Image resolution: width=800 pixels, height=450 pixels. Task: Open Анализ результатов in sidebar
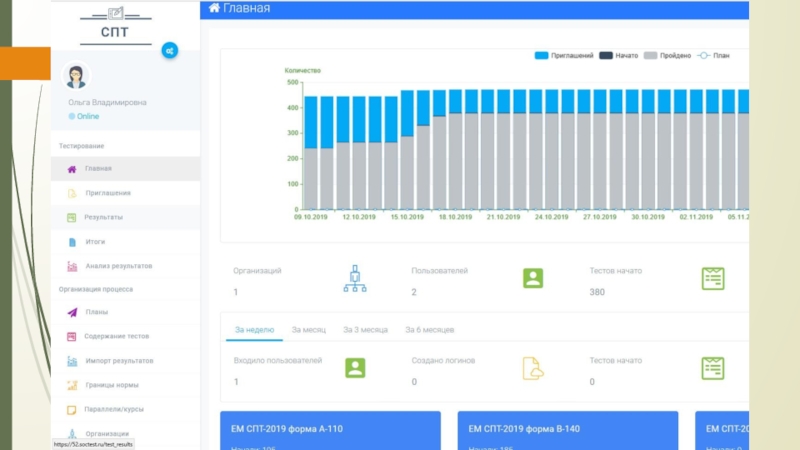pos(118,266)
